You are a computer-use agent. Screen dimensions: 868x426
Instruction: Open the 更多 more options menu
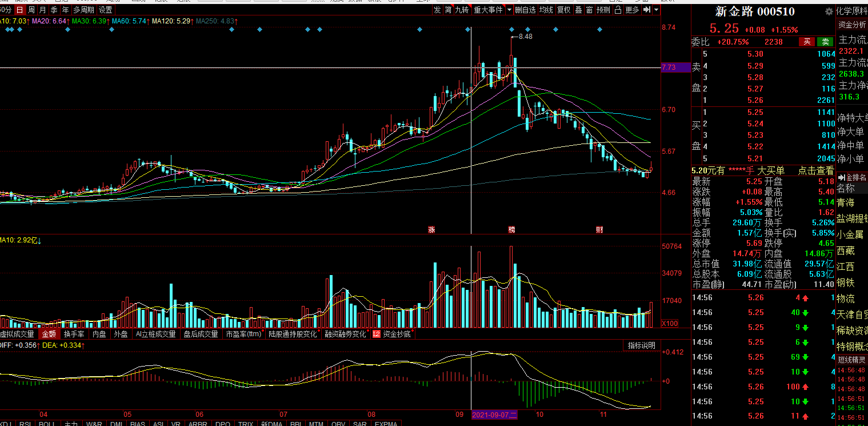[632, 10]
